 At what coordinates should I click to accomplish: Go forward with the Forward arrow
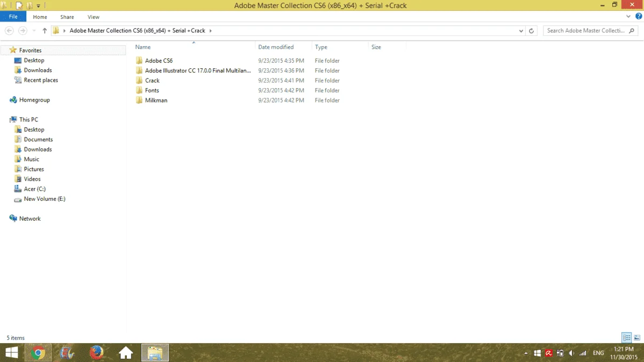tap(23, 31)
